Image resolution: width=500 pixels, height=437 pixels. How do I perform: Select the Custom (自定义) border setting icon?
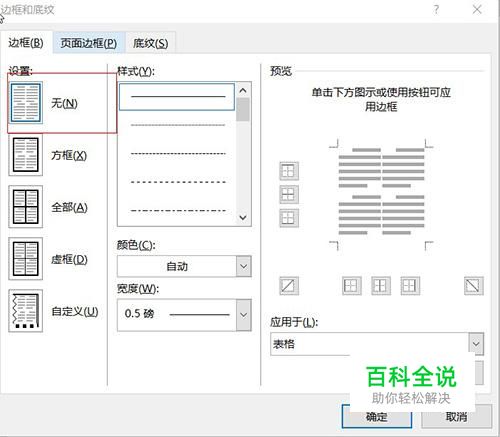click(x=26, y=311)
